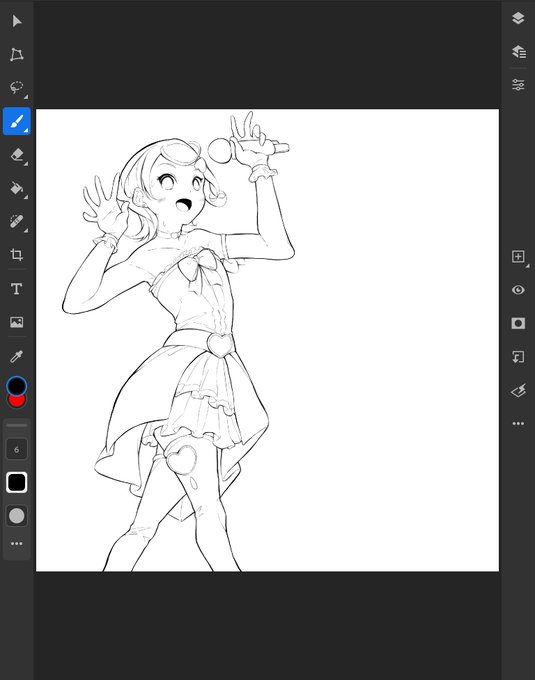Image resolution: width=535 pixels, height=680 pixels.
Task: Grab the tool options panel handle
Action: (x=16, y=425)
